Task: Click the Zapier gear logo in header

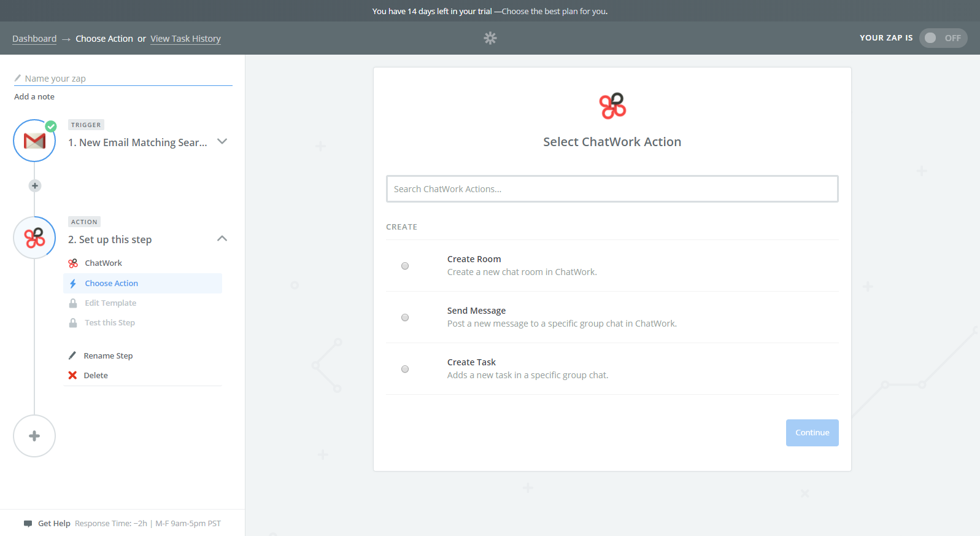Action: pyautogui.click(x=490, y=38)
